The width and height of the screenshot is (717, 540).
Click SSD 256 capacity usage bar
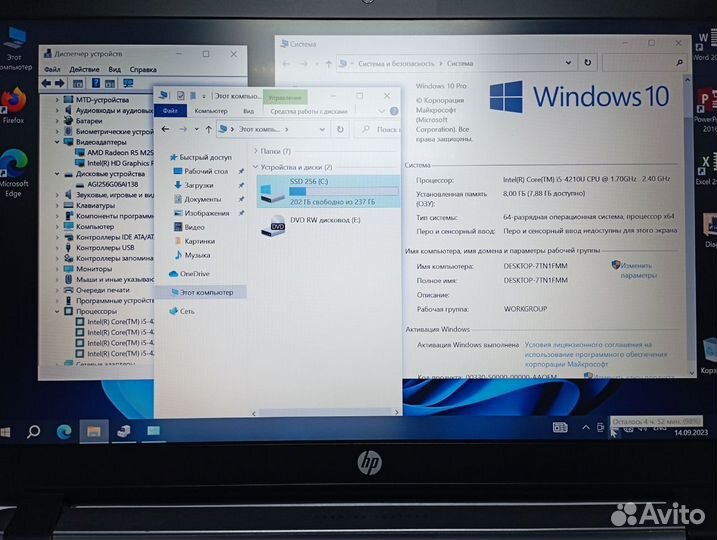tap(343, 192)
